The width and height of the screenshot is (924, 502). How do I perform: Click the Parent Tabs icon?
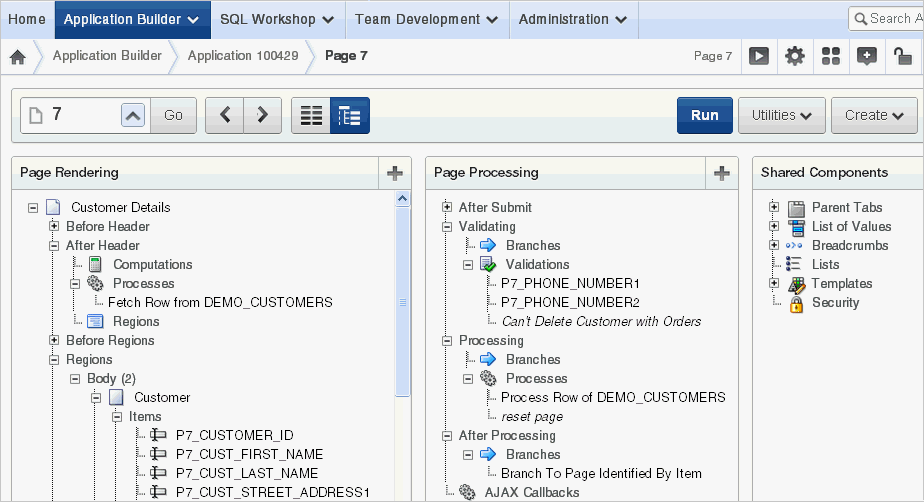796,208
